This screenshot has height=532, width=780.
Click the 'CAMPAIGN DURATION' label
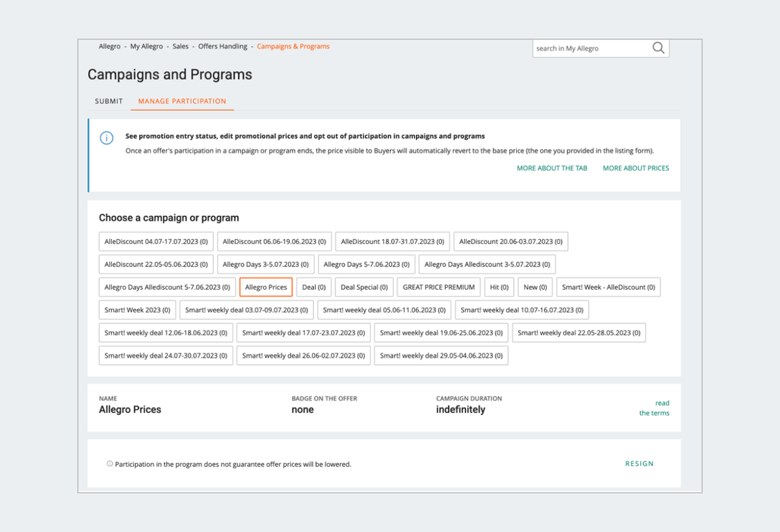coord(469,398)
